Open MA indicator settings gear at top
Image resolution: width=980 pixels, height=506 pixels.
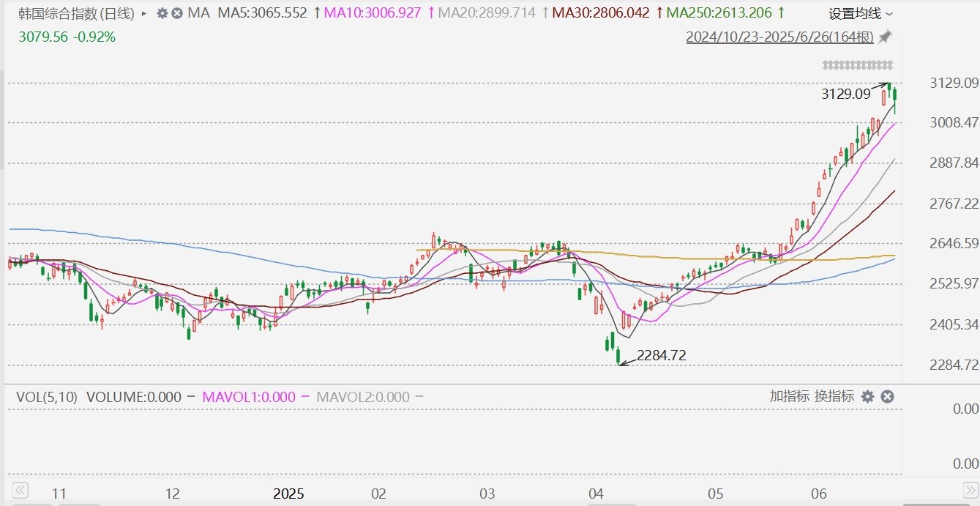pos(162,13)
